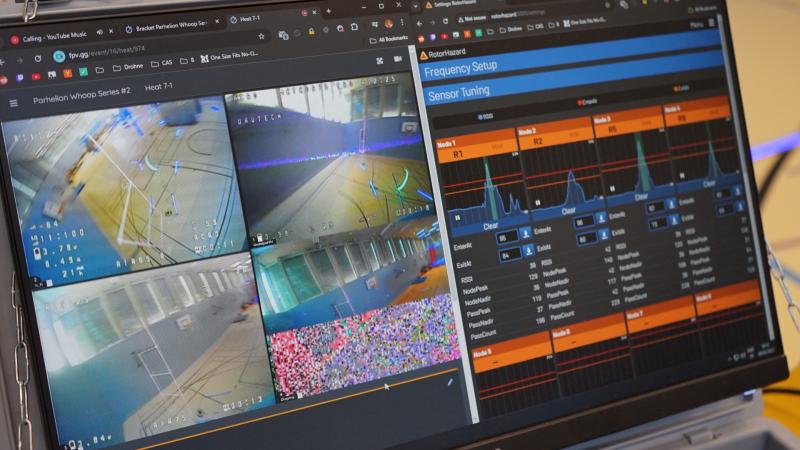Open the unnamed bookmark folder in left browser
The width and height of the screenshot is (800, 450).
pyautogui.click(x=99, y=70)
